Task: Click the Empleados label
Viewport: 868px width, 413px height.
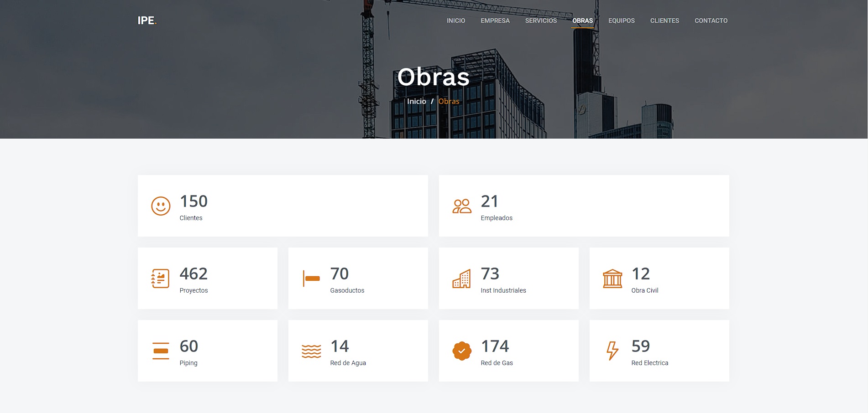Action: pos(497,218)
